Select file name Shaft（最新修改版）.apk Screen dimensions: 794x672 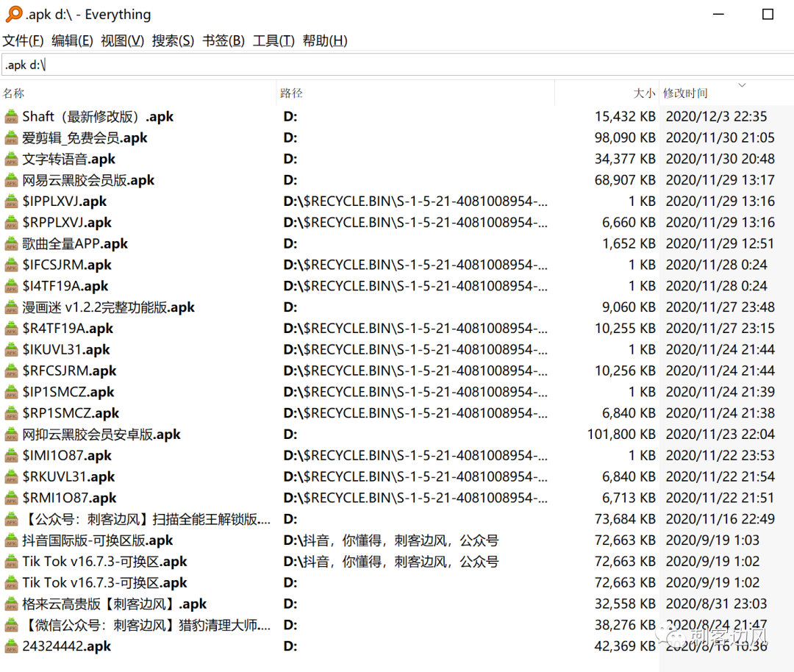pos(98,117)
